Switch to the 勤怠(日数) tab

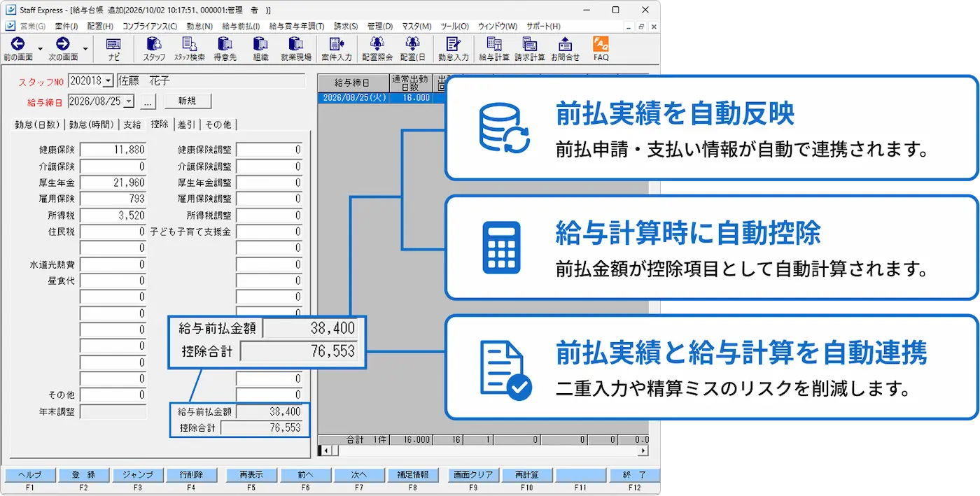pos(38,125)
